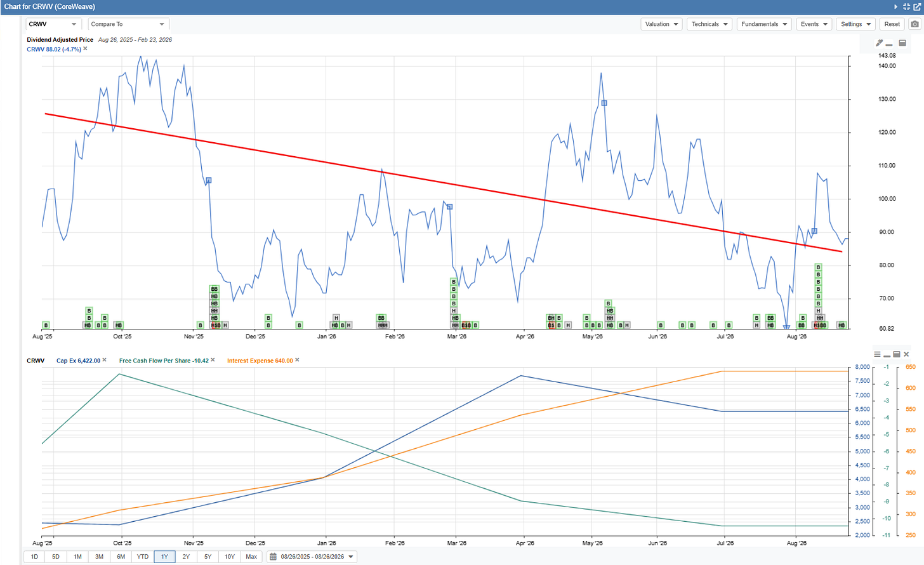Viewport: 924px width, 565px height.
Task: Remove the Interest Expense series
Action: (297, 360)
